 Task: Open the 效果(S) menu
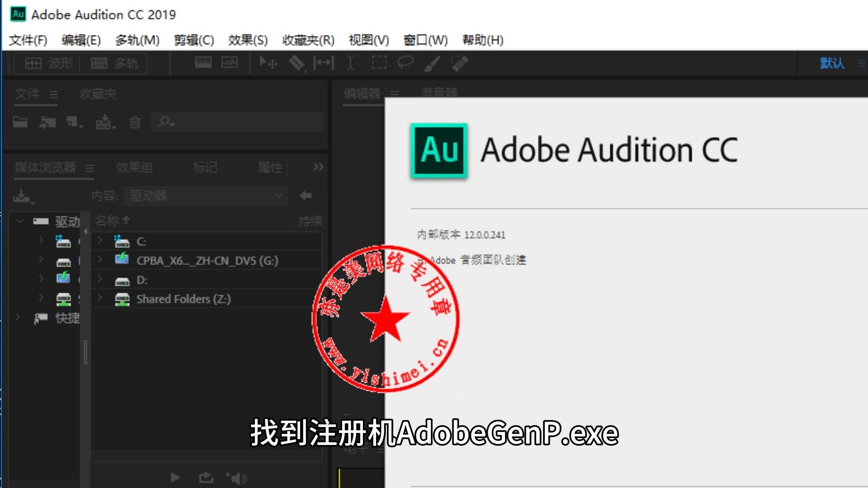[248, 40]
